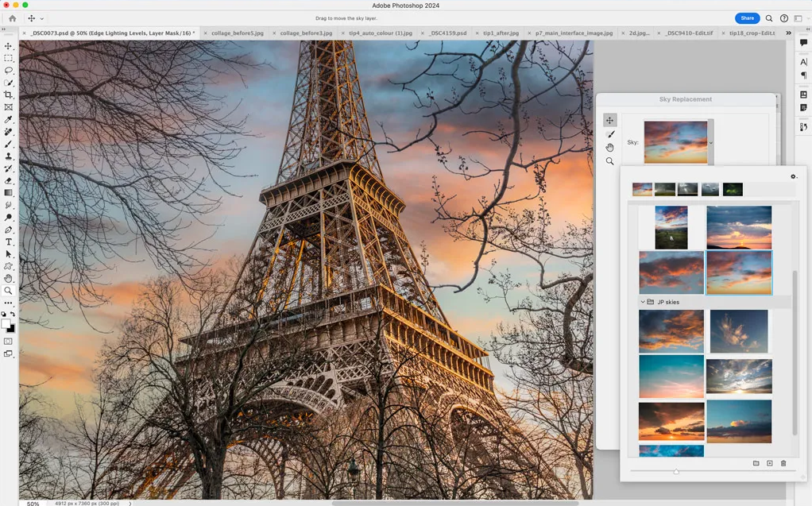Select the Sky Brush tool in Sky Replacement

pyautogui.click(x=609, y=134)
